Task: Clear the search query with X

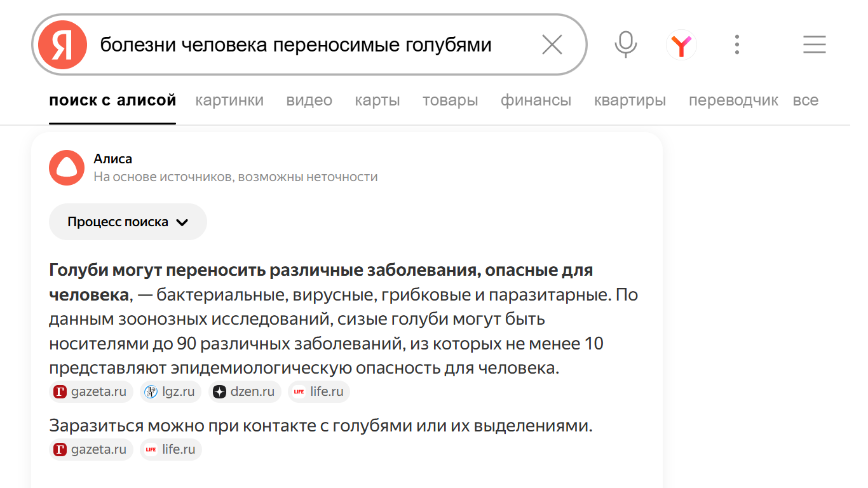Action: [x=552, y=44]
